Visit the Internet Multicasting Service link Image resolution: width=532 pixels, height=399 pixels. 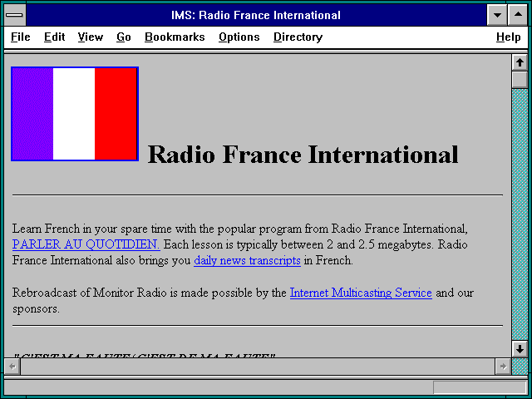361,293
